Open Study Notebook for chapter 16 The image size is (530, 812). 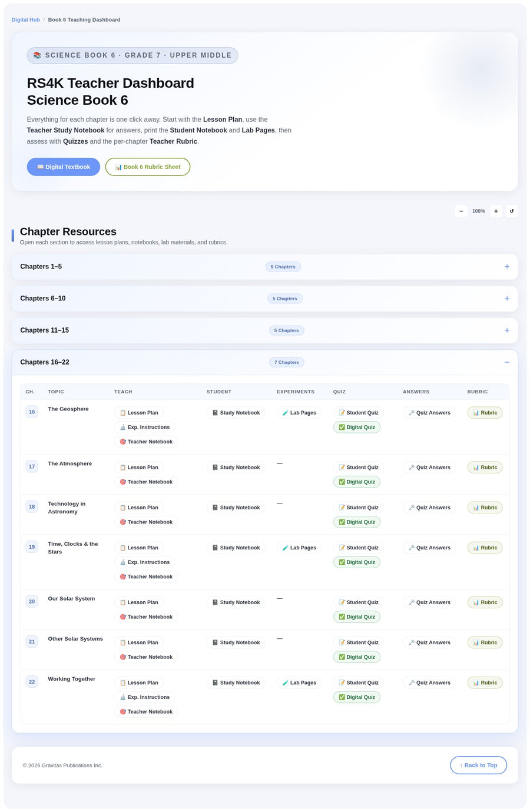click(236, 413)
